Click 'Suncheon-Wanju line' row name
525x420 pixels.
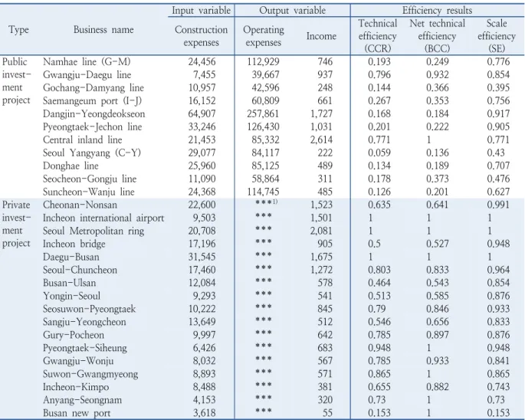point(89,192)
